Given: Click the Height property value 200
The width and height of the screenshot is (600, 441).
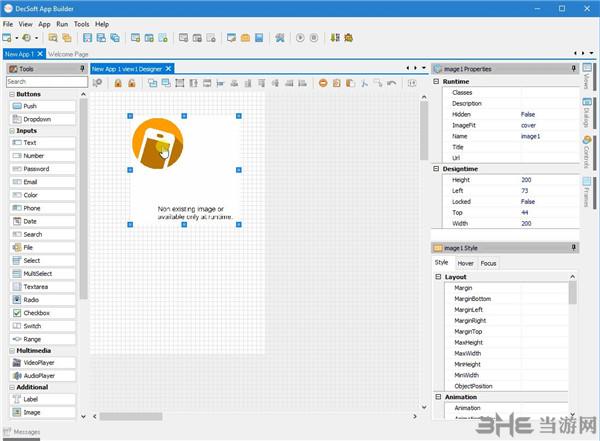Looking at the screenshot, I should (526, 180).
